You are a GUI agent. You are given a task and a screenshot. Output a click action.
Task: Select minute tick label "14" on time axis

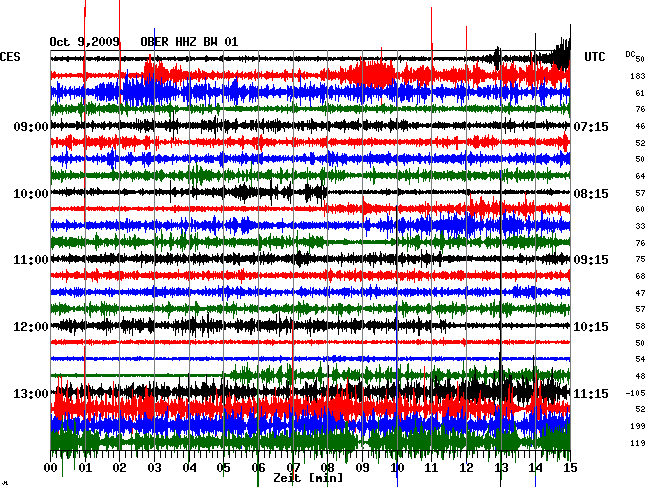coord(535,468)
